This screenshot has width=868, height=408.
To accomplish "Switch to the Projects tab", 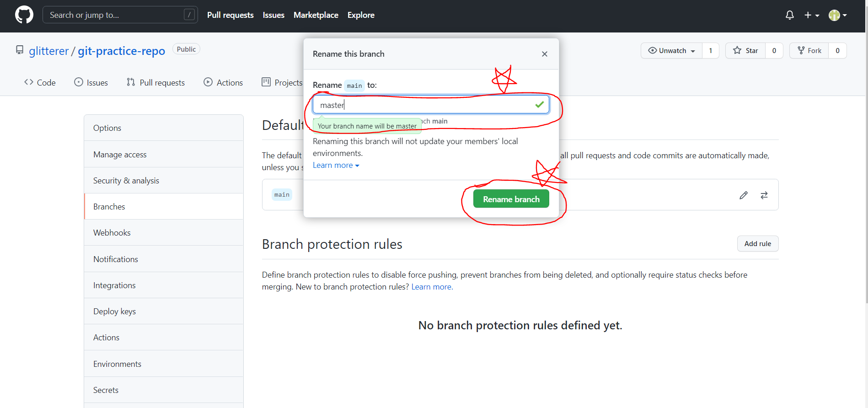I will [282, 82].
